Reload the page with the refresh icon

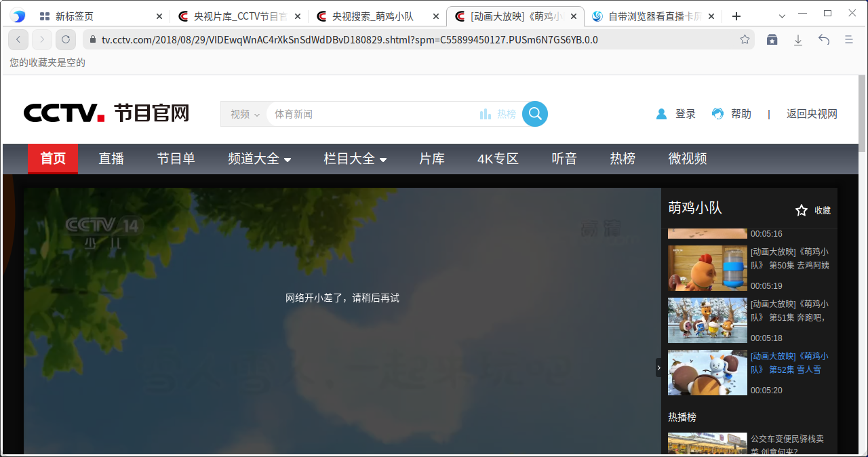pyautogui.click(x=66, y=40)
